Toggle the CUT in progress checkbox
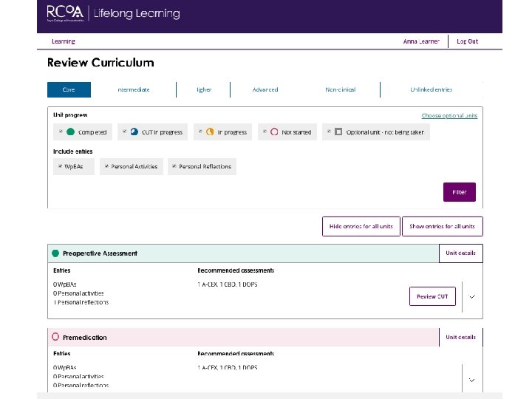532x399 pixels. [x=125, y=132]
